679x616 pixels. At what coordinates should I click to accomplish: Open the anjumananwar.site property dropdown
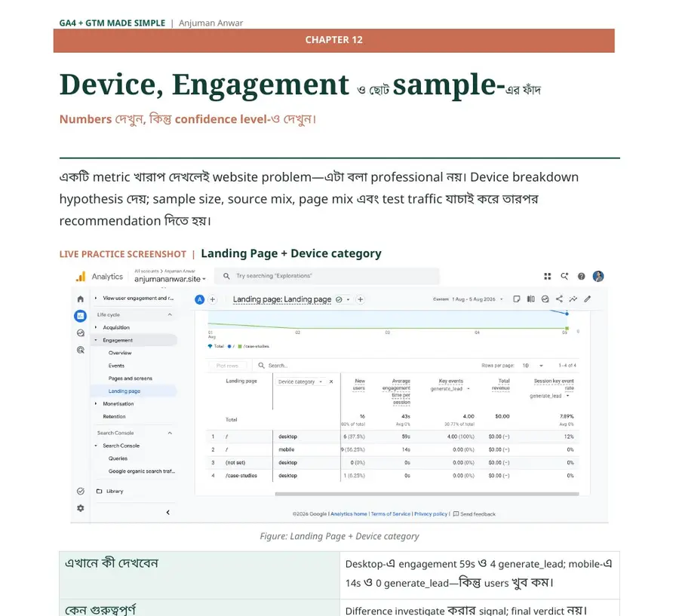point(171,279)
